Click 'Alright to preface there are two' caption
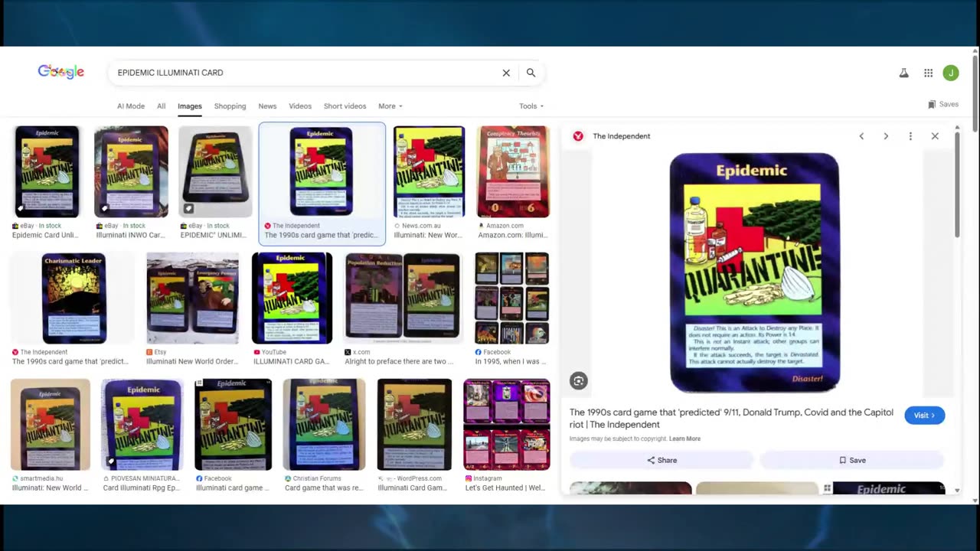Viewport: 980px width, 551px height. (399, 362)
